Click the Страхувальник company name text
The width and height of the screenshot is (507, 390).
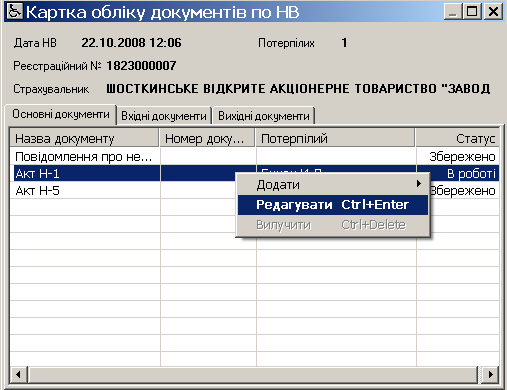point(298,89)
